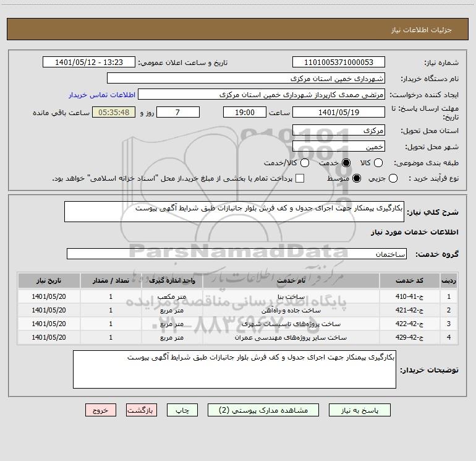Click the ساخت بنا service name

point(291,297)
